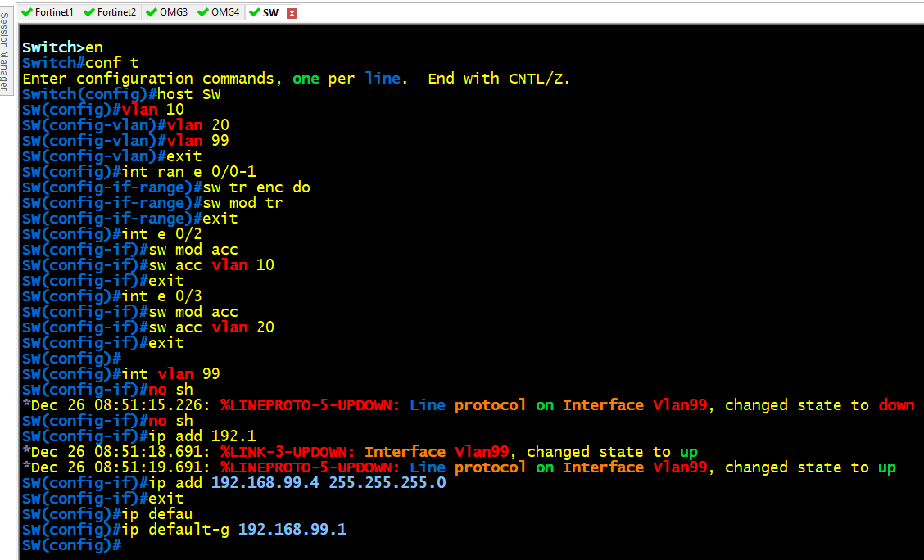The height and width of the screenshot is (560, 924).
Task: Activate the SW session tab label
Action: (270, 12)
